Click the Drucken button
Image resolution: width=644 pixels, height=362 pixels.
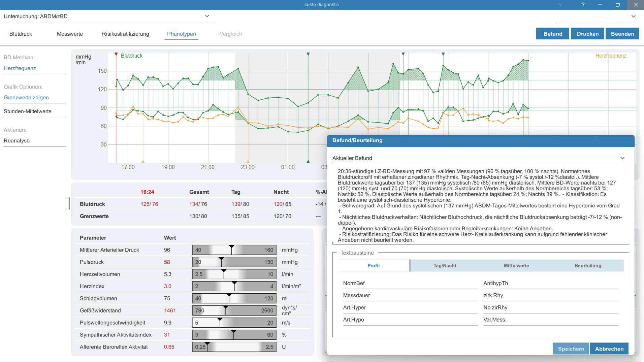coord(588,34)
